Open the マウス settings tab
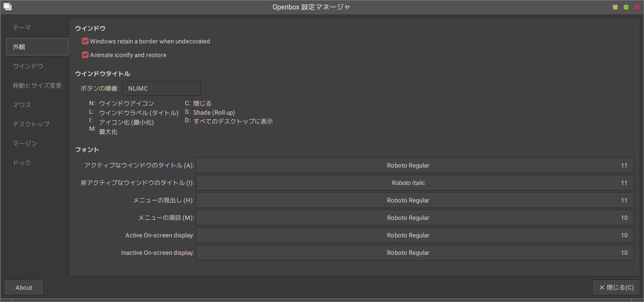The width and height of the screenshot is (644, 302). point(37,105)
